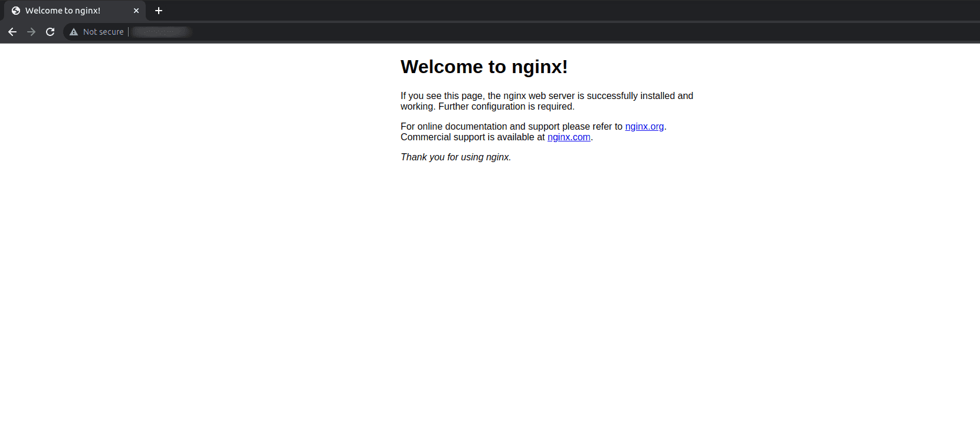
Task: Reload the nginx welcome page
Action: (50, 32)
